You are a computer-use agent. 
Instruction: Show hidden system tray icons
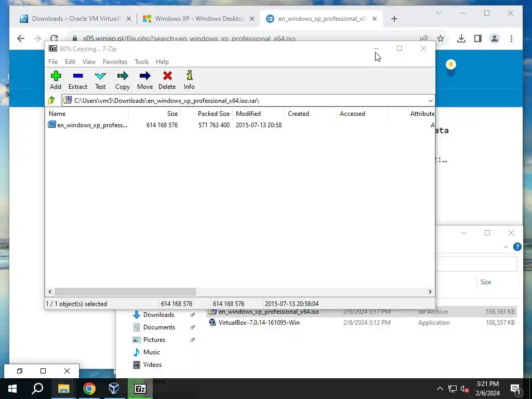click(x=440, y=389)
